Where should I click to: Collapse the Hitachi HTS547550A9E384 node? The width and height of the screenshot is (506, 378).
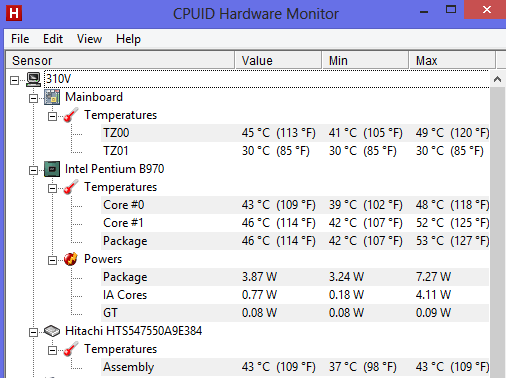click(33, 332)
